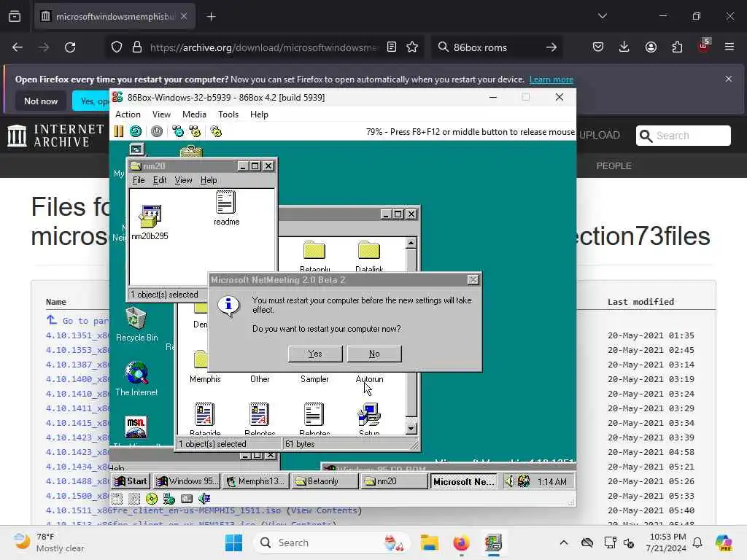
Task: Open File Explorer from host taskbar
Action: (429, 542)
